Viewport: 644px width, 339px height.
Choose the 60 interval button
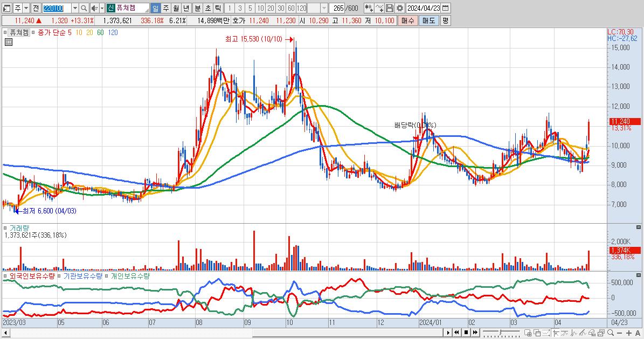pyautogui.click(x=291, y=8)
